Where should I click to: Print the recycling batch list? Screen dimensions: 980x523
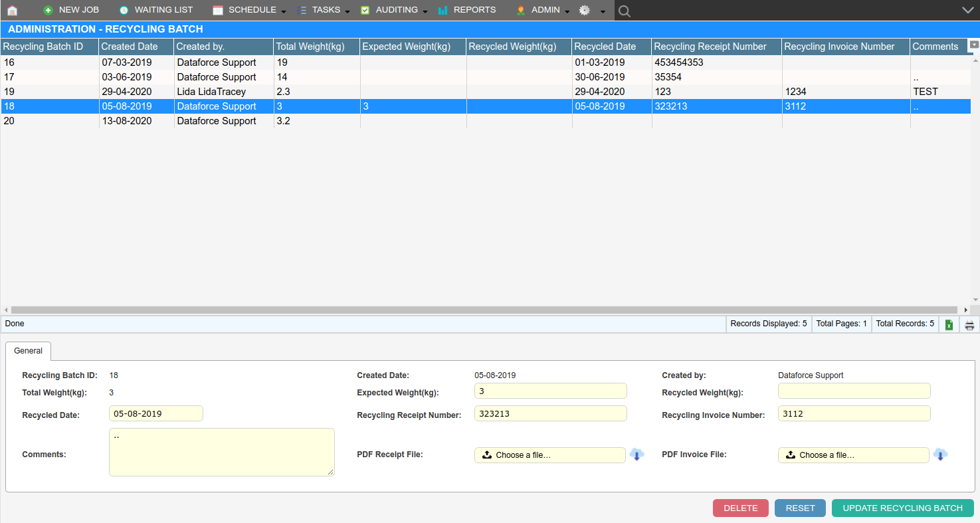tap(969, 325)
